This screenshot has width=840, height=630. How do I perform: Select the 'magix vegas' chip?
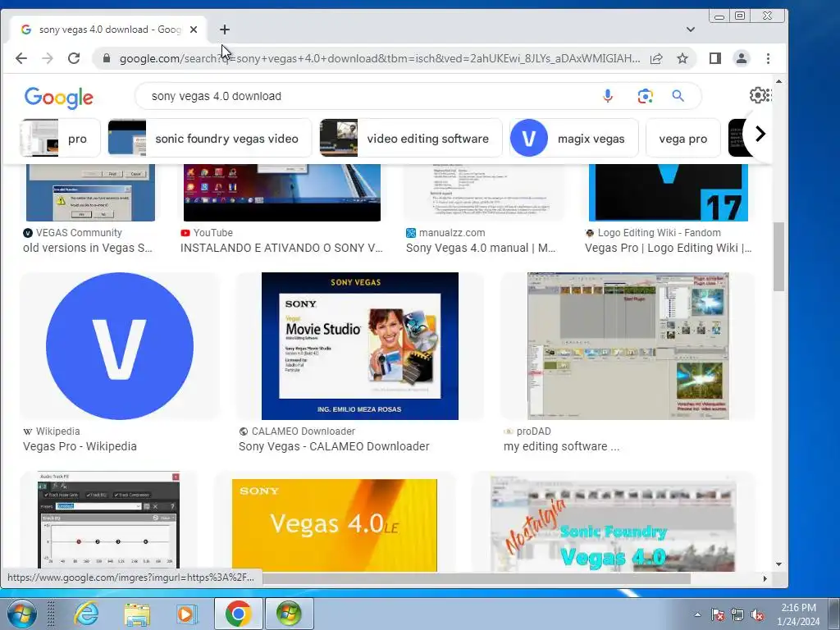(x=573, y=138)
